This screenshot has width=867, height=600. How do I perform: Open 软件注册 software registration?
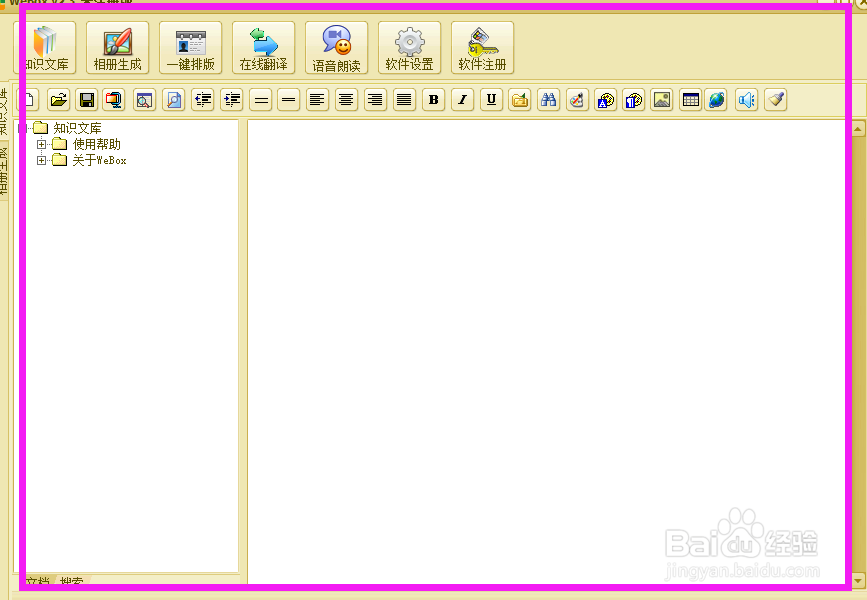(x=483, y=48)
